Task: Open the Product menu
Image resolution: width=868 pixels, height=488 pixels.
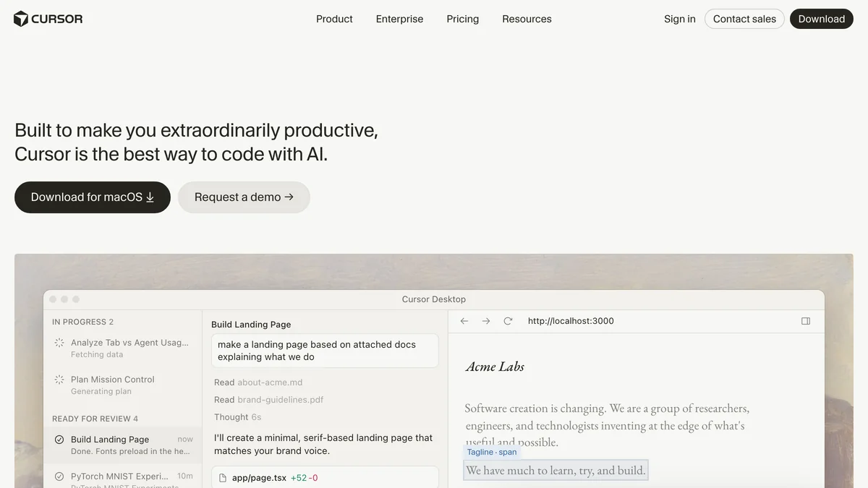Action: point(334,19)
